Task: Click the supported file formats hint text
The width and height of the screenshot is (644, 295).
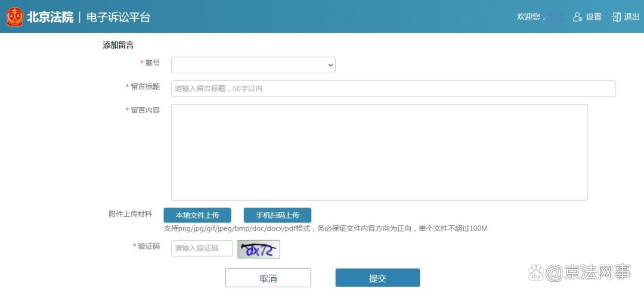Action: [326, 228]
